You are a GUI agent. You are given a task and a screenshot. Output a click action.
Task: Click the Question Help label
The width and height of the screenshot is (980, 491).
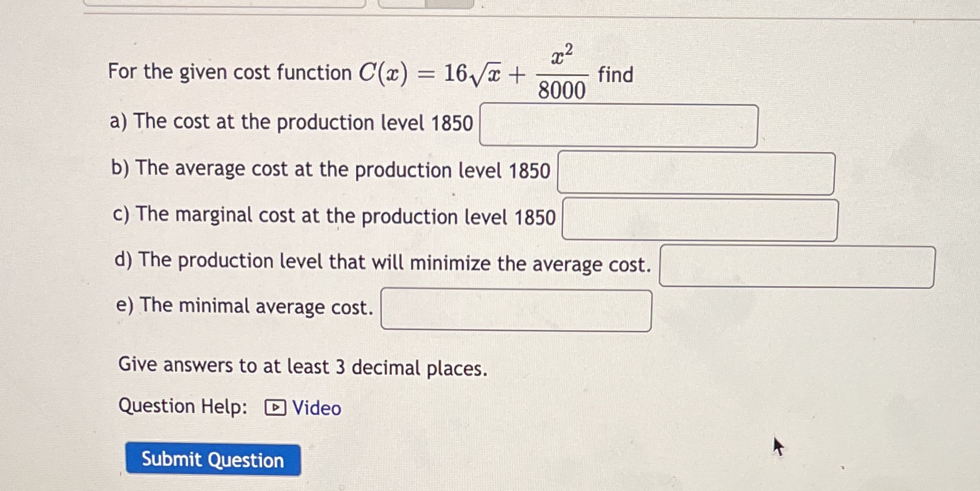(x=183, y=406)
